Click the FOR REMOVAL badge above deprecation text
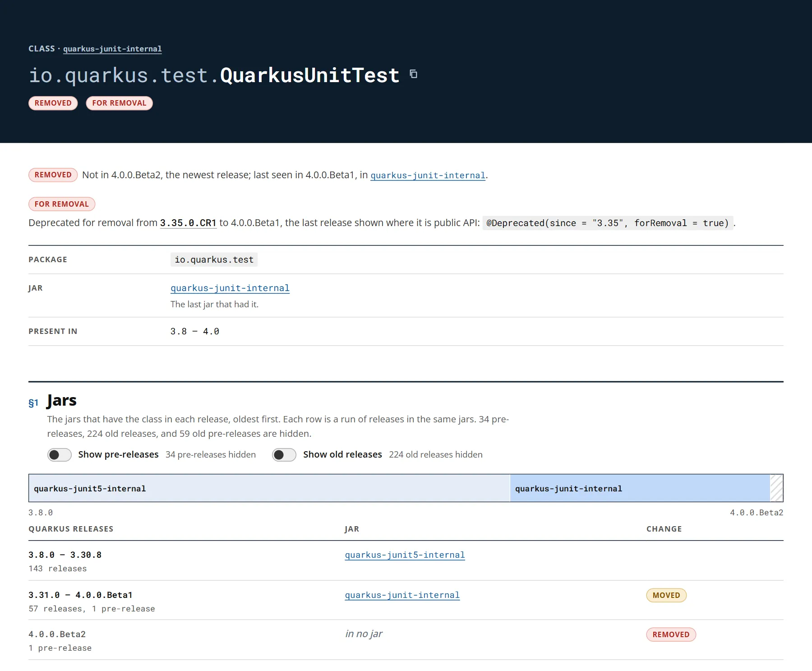The width and height of the screenshot is (812, 671). click(x=62, y=204)
